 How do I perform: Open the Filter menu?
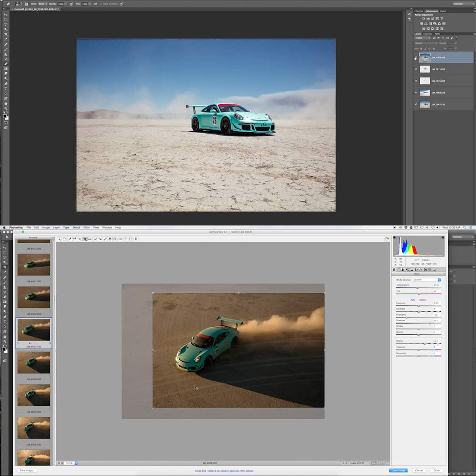(x=86, y=228)
